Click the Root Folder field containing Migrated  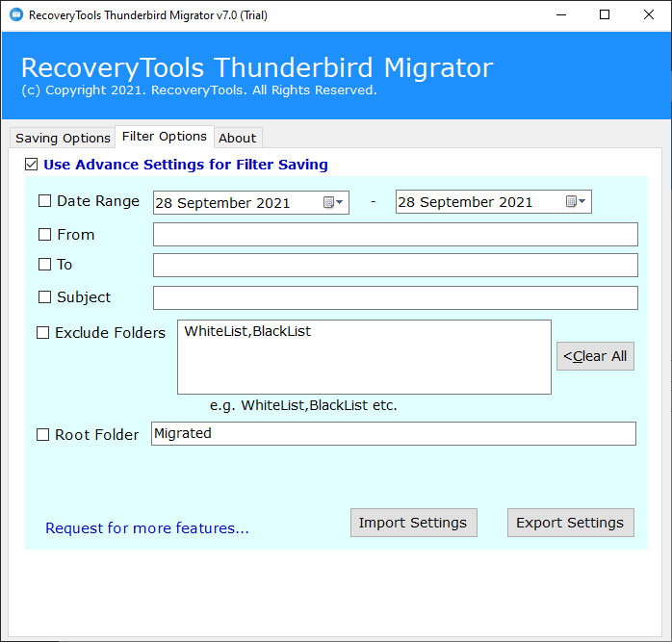pos(393,433)
